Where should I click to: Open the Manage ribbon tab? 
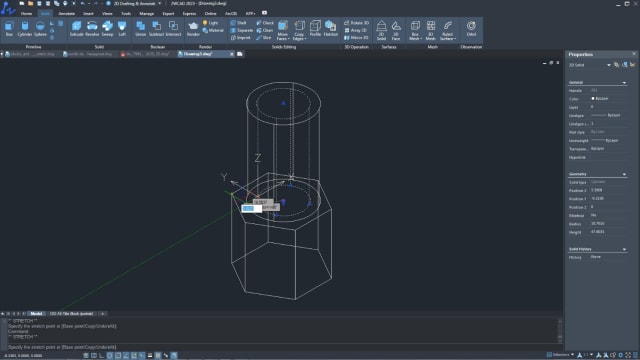tap(147, 13)
